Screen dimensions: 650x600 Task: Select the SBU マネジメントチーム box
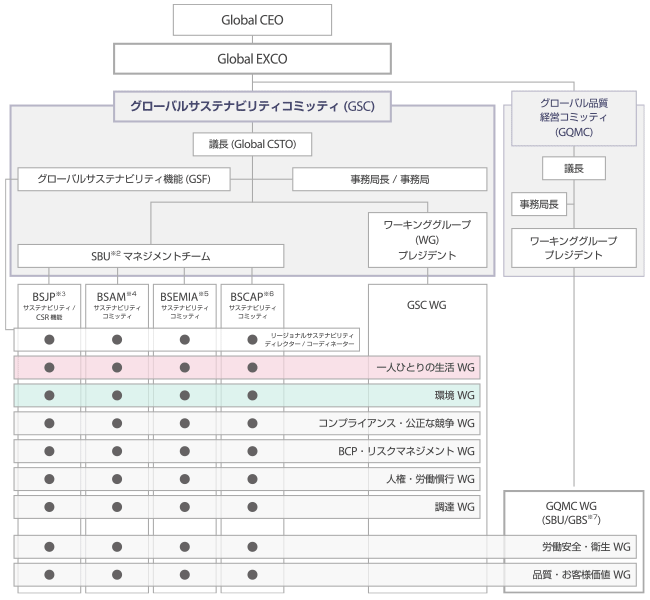pyautogui.click(x=150, y=255)
